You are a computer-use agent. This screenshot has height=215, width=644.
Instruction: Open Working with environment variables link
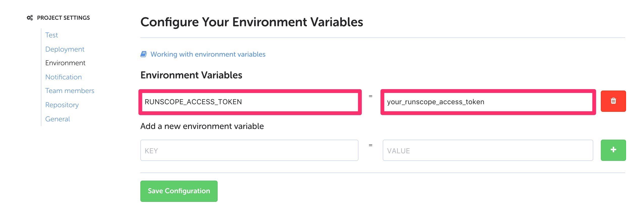click(208, 54)
